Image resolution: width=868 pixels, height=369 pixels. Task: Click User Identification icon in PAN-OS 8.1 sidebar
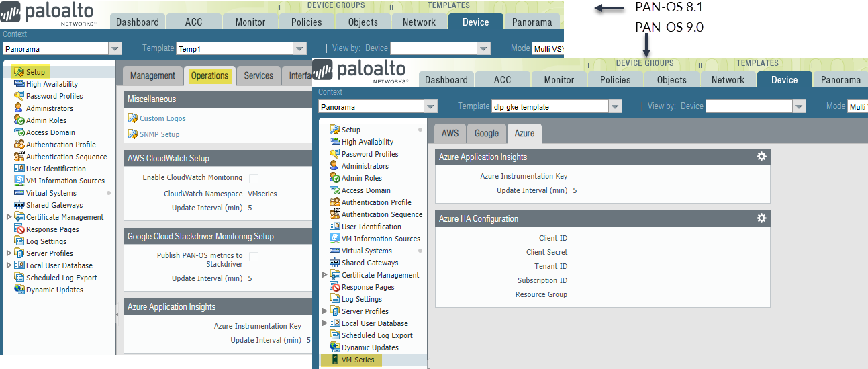(19, 169)
